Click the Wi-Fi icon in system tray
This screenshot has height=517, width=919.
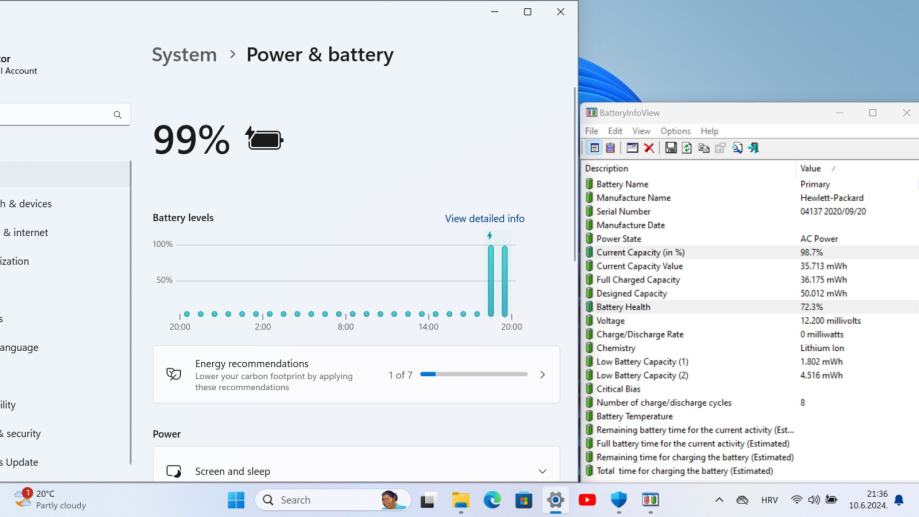796,500
